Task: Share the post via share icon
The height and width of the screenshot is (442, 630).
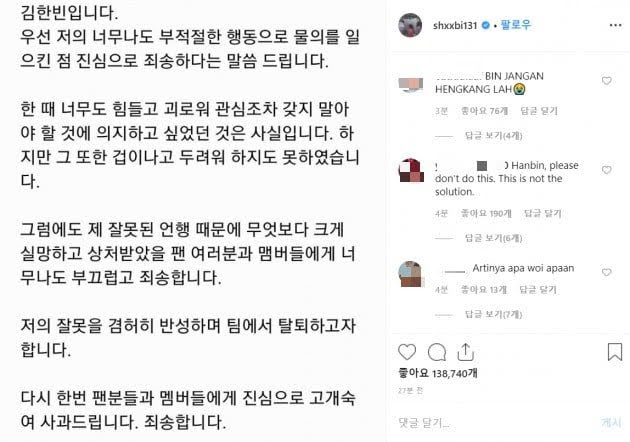Action: pyautogui.click(x=466, y=352)
